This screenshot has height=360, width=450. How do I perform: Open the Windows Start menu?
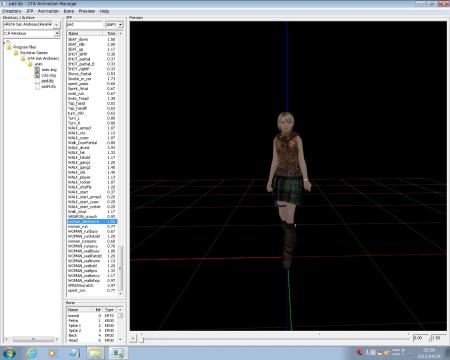click(9, 353)
